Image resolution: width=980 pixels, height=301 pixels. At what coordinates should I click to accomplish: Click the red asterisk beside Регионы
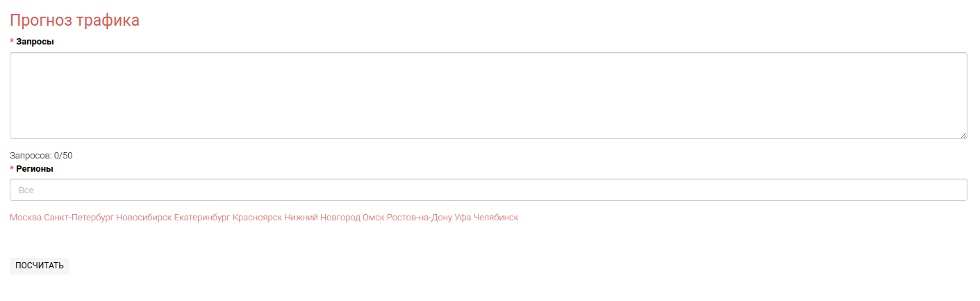tap(12, 168)
